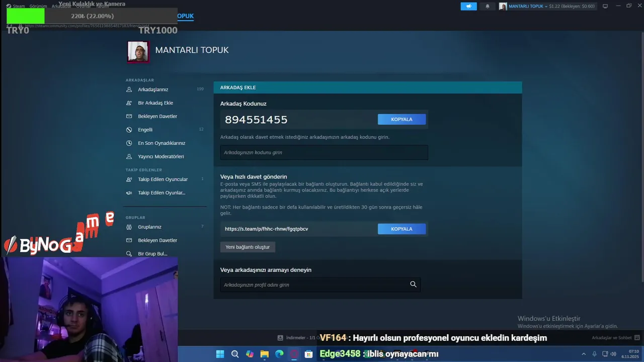
Task: Open Microsoft Store from taskbar
Action: click(308, 354)
